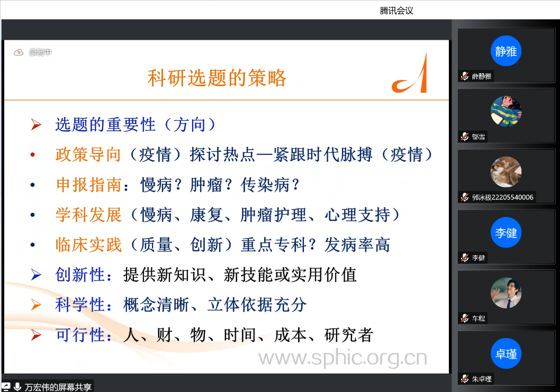Select the 卓瑾 blue avatar

coord(506,354)
